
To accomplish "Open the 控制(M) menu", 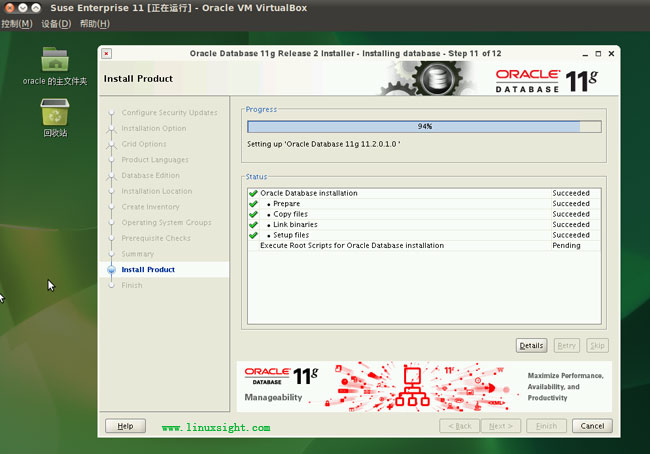I will [17, 24].
